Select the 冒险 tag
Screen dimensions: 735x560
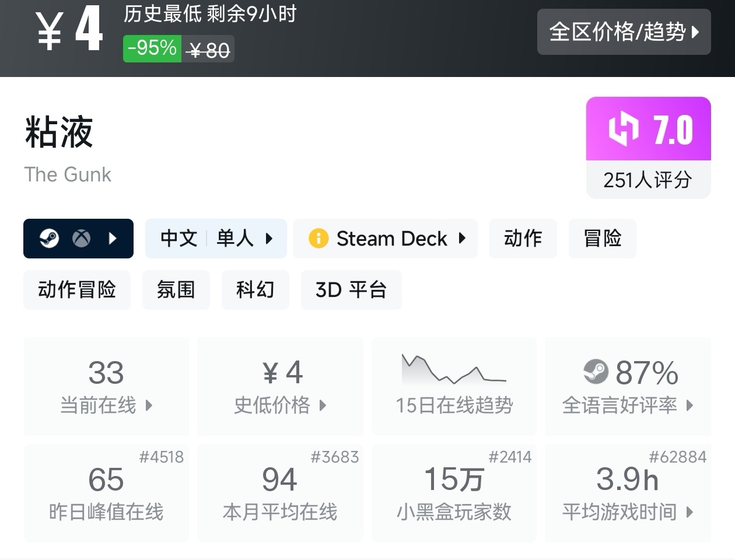pyautogui.click(x=602, y=239)
